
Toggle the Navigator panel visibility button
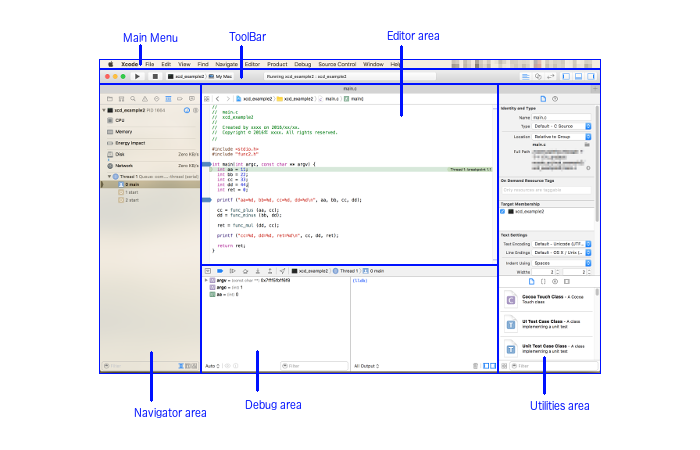pos(566,76)
